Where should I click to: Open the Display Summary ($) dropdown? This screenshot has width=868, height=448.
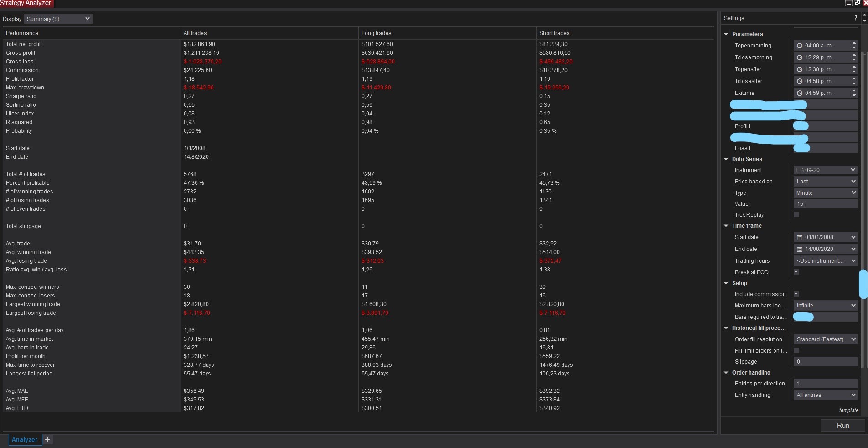pyautogui.click(x=58, y=19)
